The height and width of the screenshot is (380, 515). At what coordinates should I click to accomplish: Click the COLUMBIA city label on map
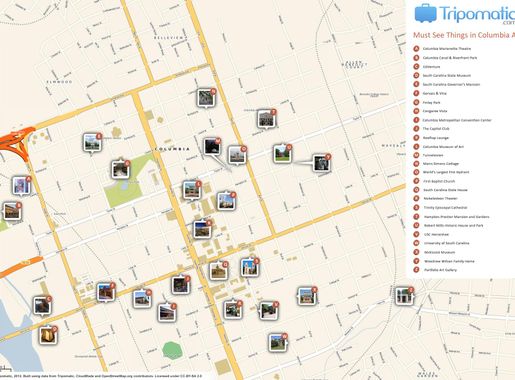pos(172,149)
